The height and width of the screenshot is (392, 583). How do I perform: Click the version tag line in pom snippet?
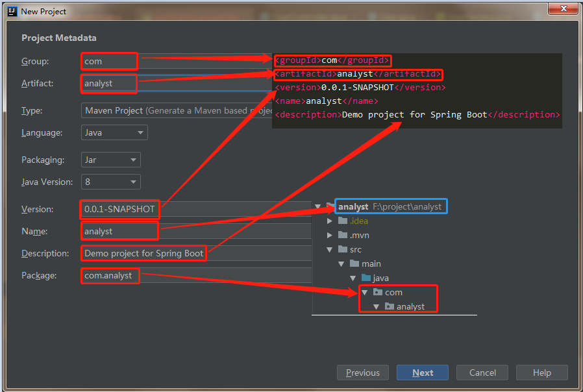[x=360, y=88]
